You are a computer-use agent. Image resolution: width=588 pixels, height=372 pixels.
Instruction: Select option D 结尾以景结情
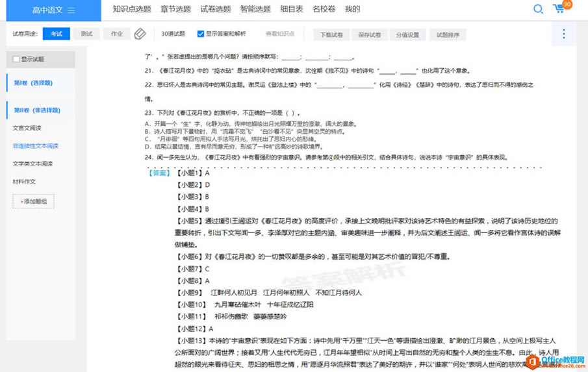[235, 147]
